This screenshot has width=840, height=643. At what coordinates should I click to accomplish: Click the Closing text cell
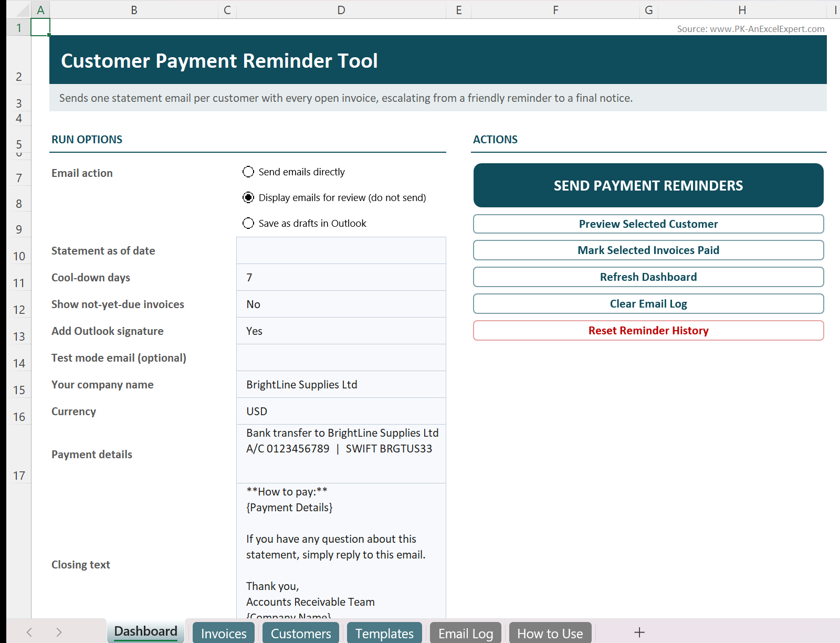341,551
